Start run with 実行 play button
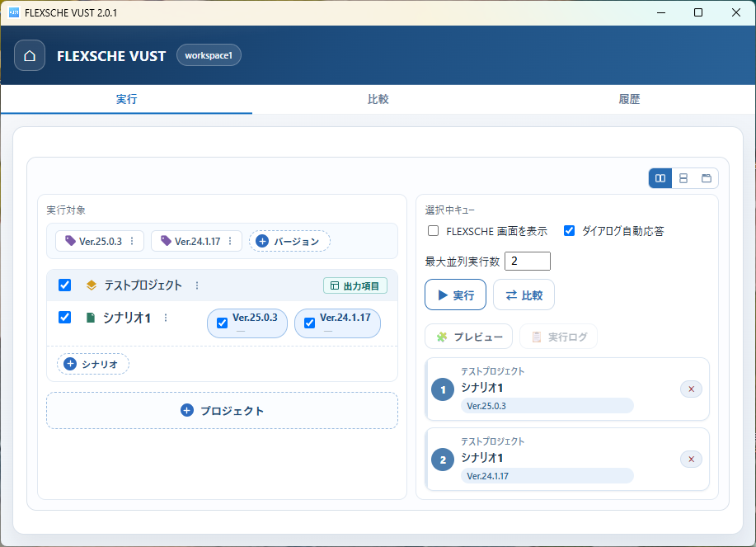The height and width of the screenshot is (547, 756). (x=455, y=295)
